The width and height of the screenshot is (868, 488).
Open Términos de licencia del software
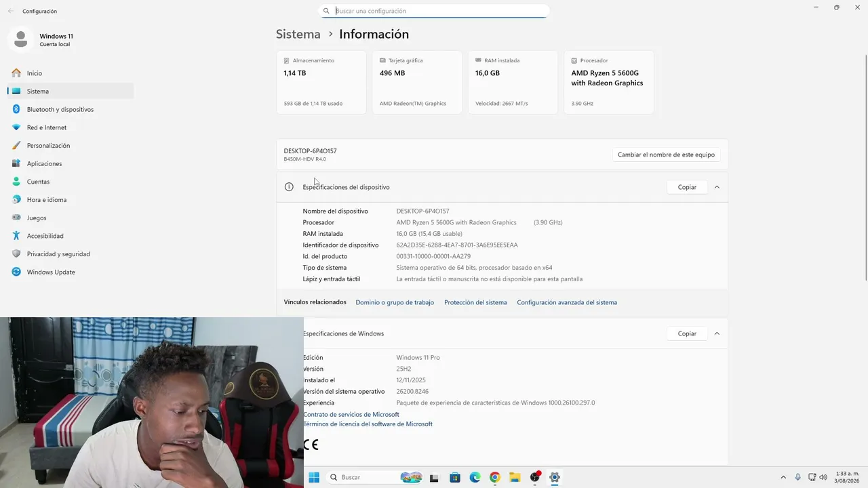[368, 424]
